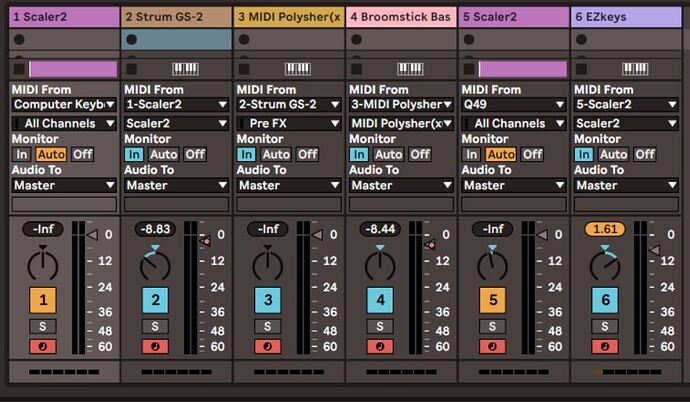Screen dimensions: 690x402
Task: Click the pan knob on track 3
Action: [x=267, y=264]
